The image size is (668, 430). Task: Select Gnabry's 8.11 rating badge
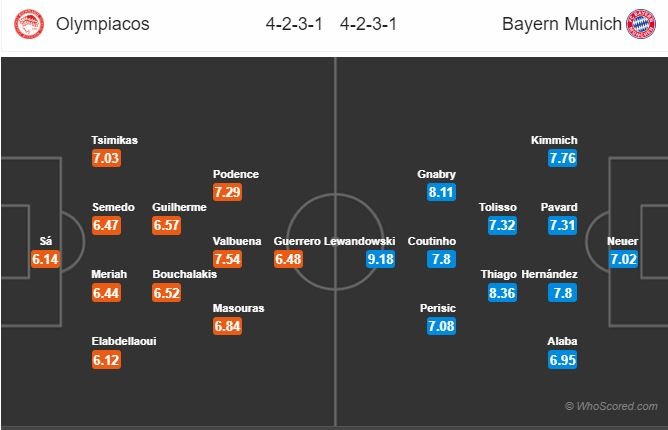coord(441,192)
